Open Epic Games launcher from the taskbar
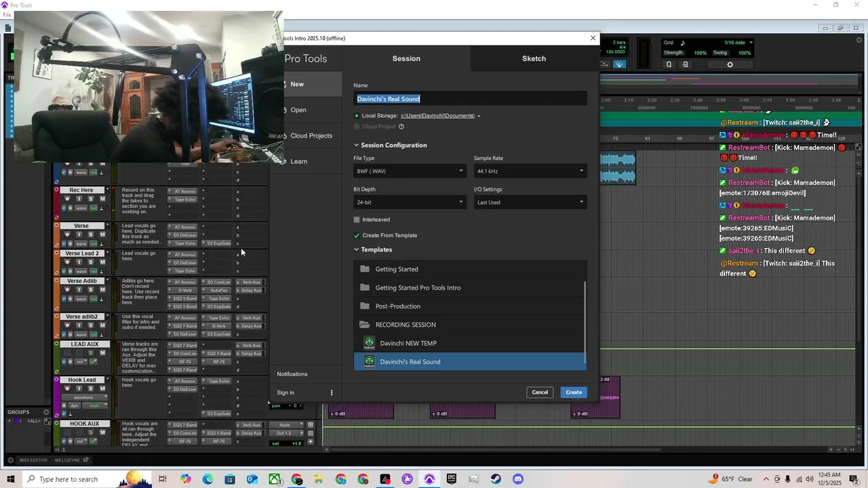Screen dimensions: 868x488 452,479
